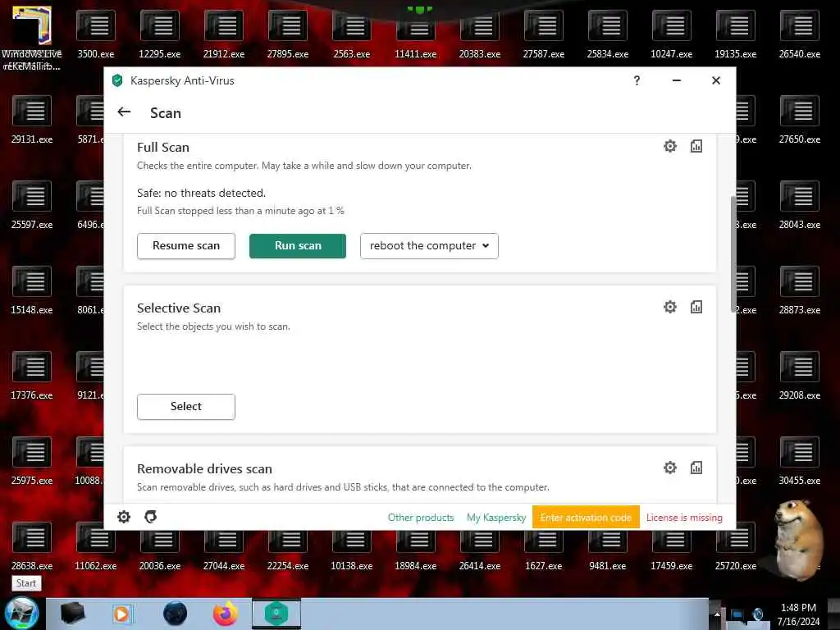Screen dimensions: 840x630
Task: Select 21912.exe desktop icon
Action: (x=223, y=34)
